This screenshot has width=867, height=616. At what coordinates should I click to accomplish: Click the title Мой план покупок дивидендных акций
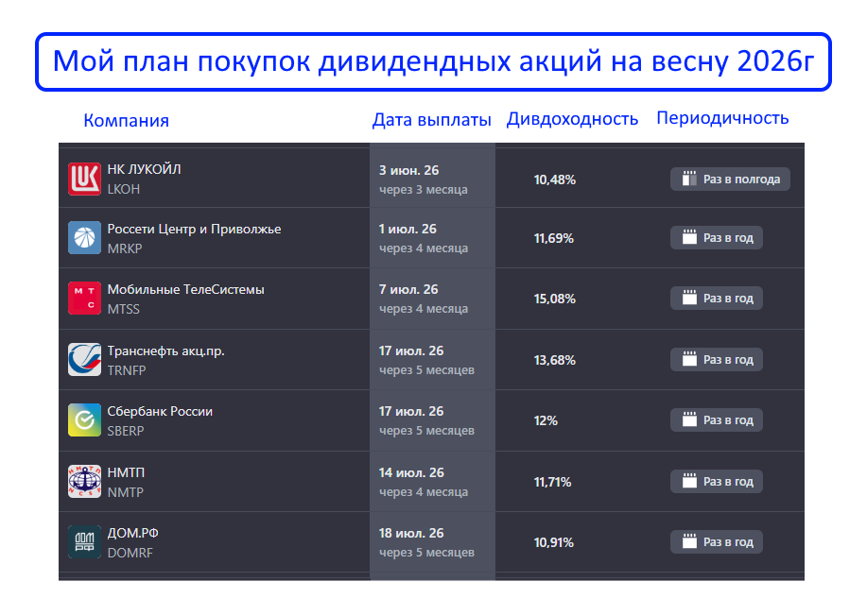point(433,60)
